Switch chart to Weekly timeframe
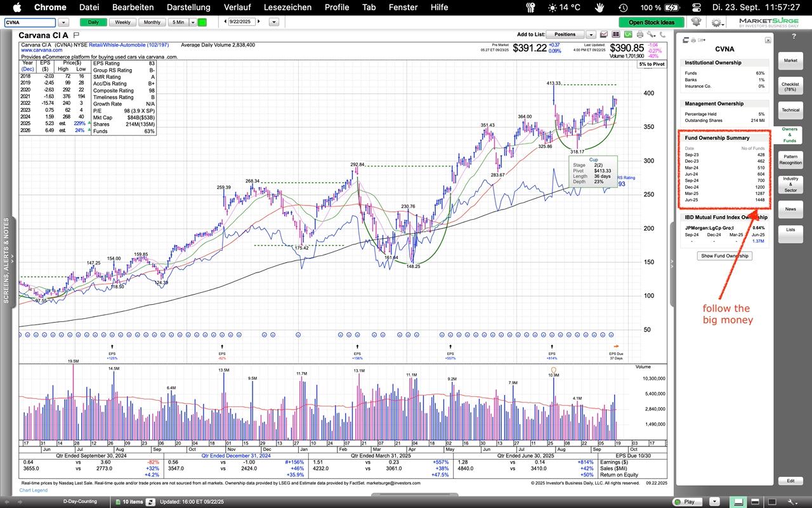This screenshot has width=812, height=508. pos(122,22)
